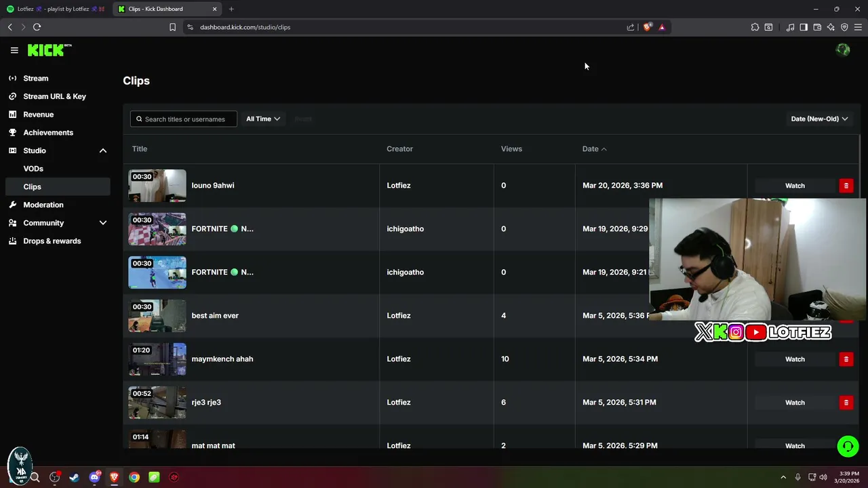Viewport: 868px width, 488px height.
Task: Watch the rje3 rje3 clip
Action: coord(795,403)
